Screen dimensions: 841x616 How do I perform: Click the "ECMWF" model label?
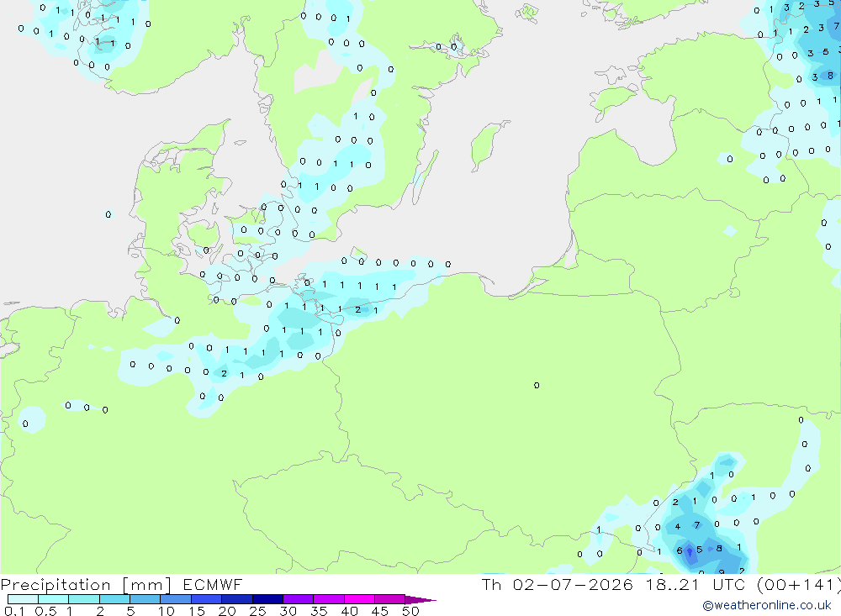(213, 585)
